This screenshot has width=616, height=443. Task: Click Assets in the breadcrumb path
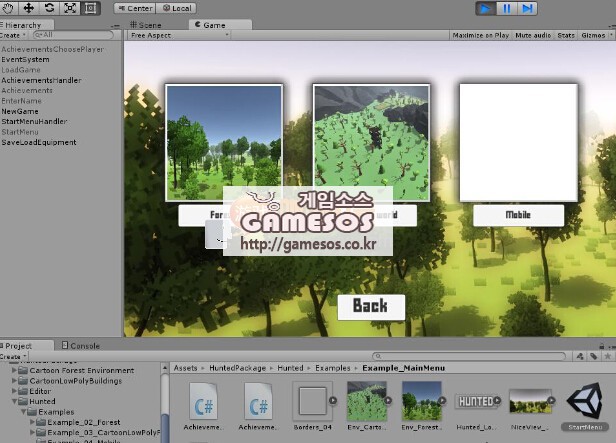[185, 368]
